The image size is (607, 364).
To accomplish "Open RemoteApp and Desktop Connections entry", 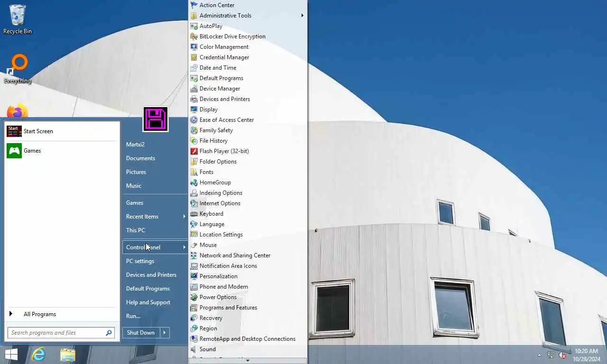I will (248, 339).
